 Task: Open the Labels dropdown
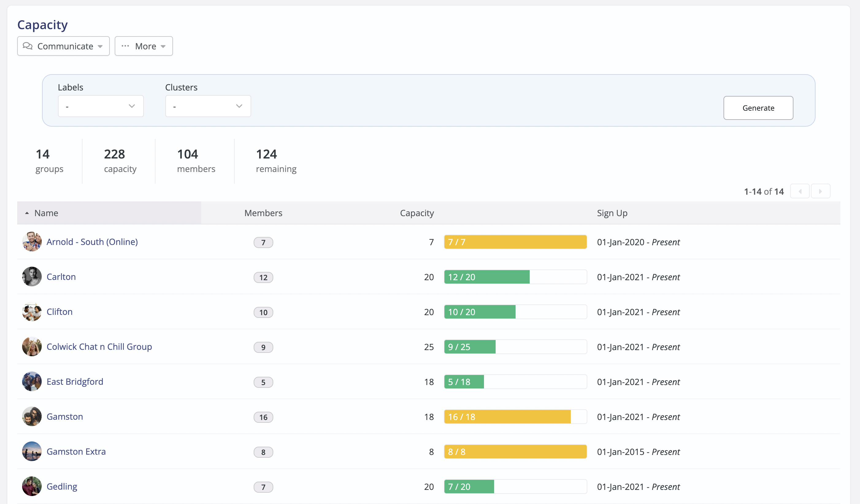[x=101, y=106]
